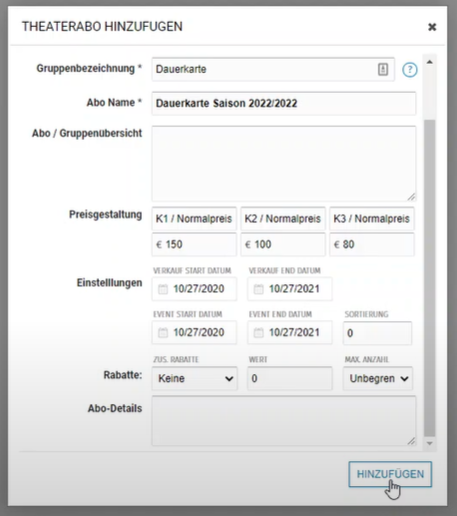Open the help question mark icon
Image resolution: width=457 pixels, height=516 pixels.
coord(409,70)
